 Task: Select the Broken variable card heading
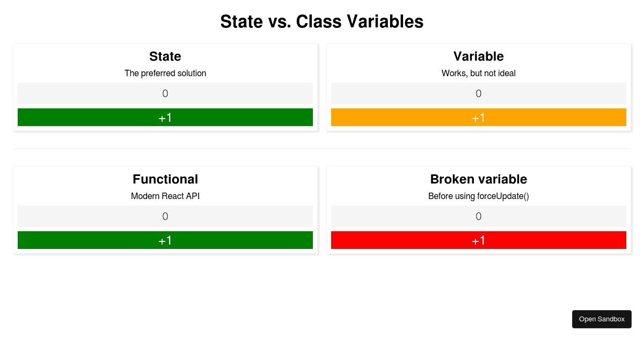coord(479,179)
